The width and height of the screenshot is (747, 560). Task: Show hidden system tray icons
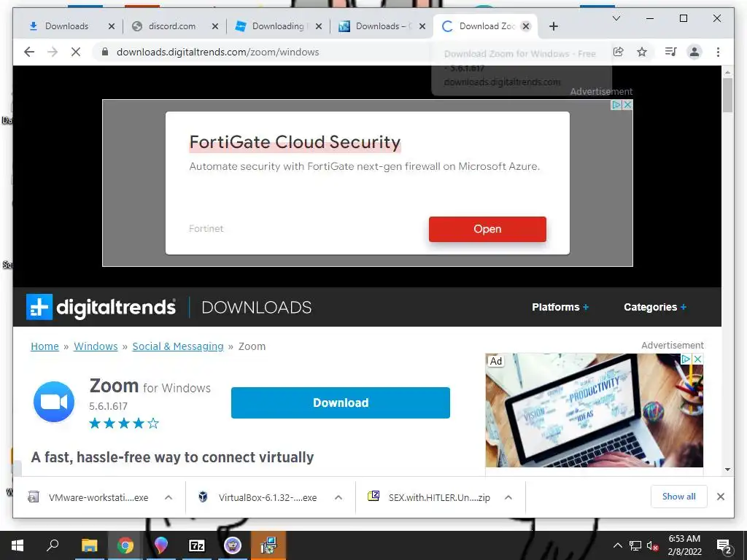(x=617, y=545)
